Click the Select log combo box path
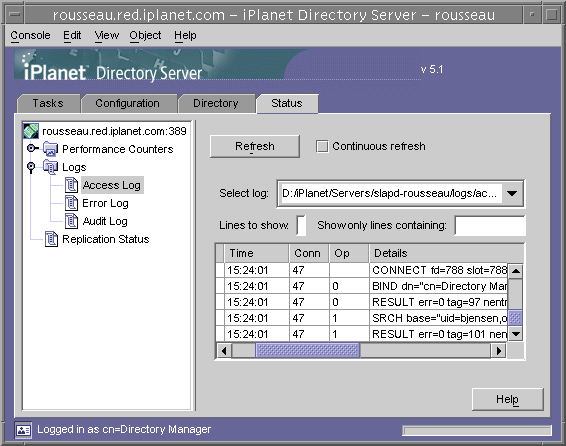 (x=391, y=193)
